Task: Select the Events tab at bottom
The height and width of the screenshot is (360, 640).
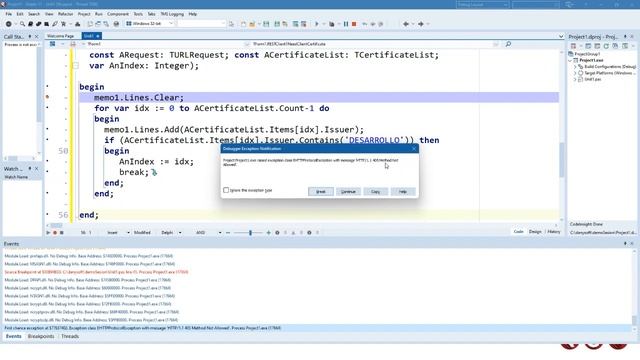Action: tap(13, 336)
